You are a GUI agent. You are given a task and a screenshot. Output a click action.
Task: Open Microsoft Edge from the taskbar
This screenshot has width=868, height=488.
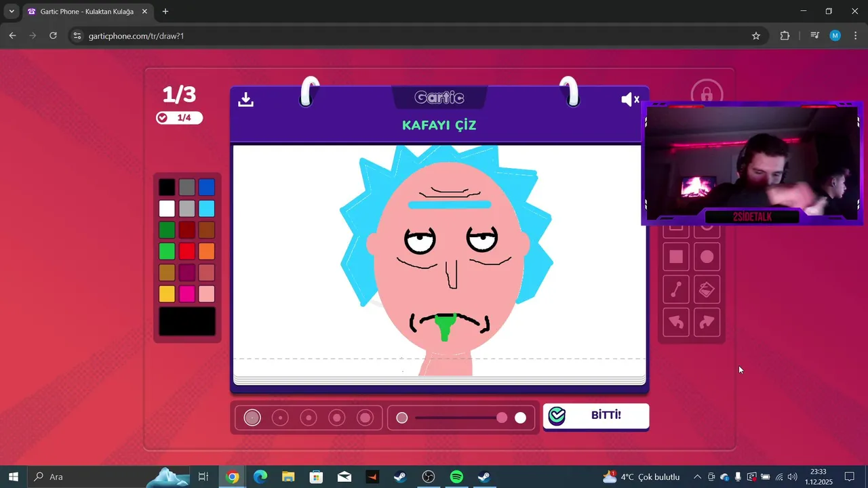point(260,477)
